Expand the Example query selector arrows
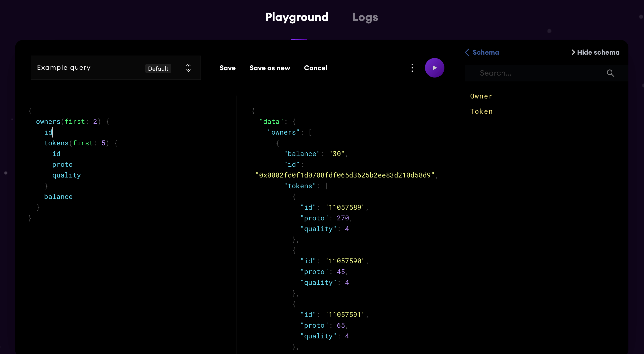The image size is (644, 354). tap(188, 68)
